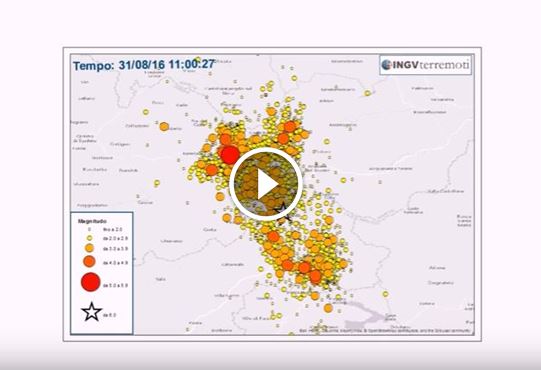The image size is (541, 370).
Task: Click the star epicenter marker beside the play button
Action: click(x=283, y=211)
